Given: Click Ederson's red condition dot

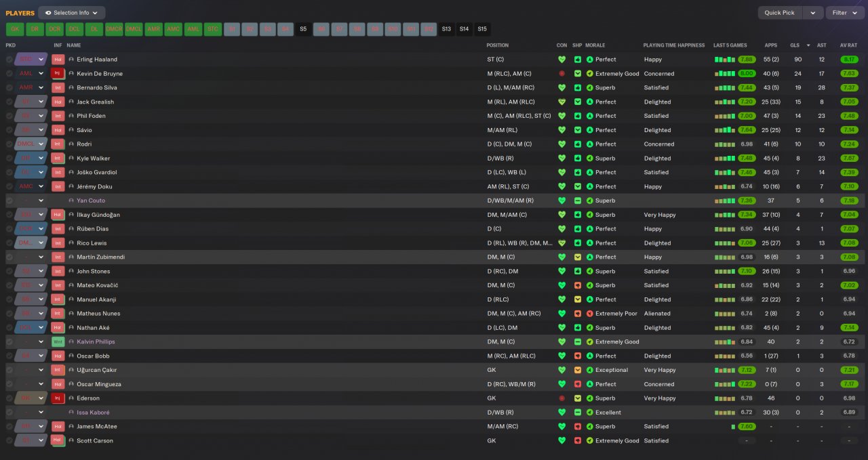Looking at the screenshot, I should pyautogui.click(x=561, y=398).
